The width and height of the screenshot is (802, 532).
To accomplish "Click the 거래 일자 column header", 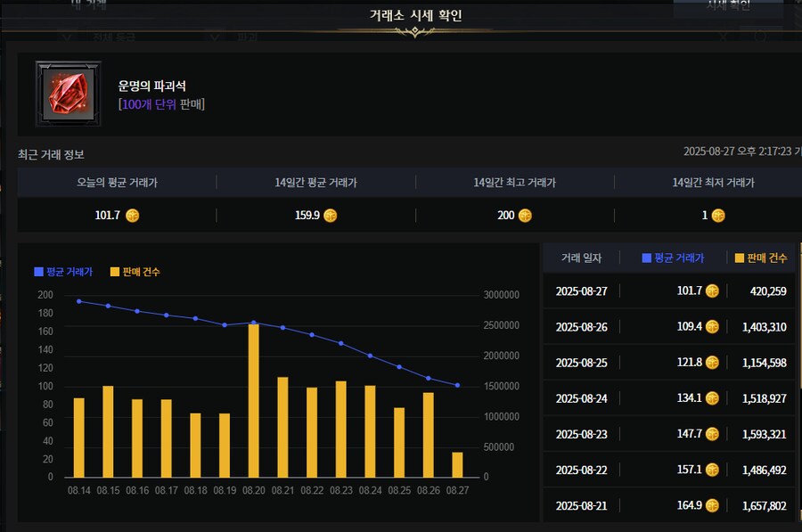I will [582, 258].
